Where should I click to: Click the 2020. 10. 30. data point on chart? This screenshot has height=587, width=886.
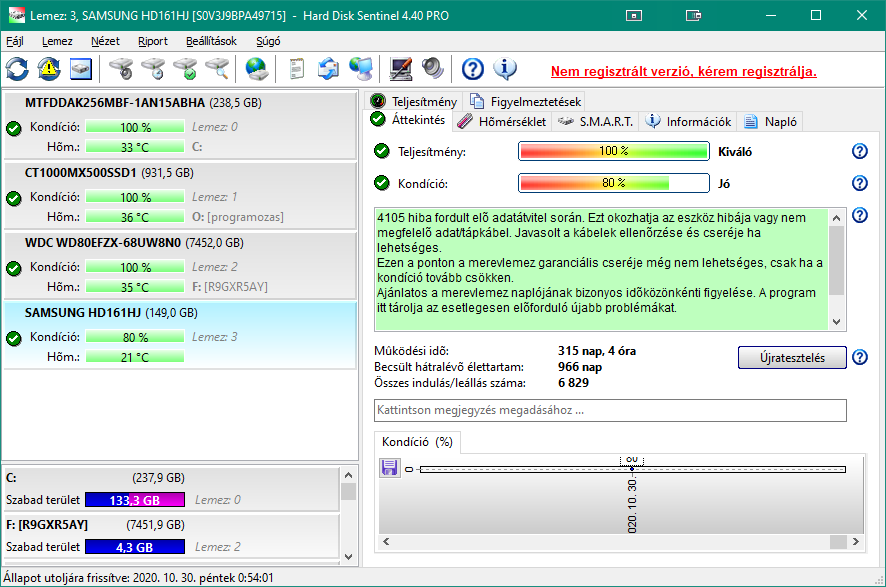click(632, 469)
